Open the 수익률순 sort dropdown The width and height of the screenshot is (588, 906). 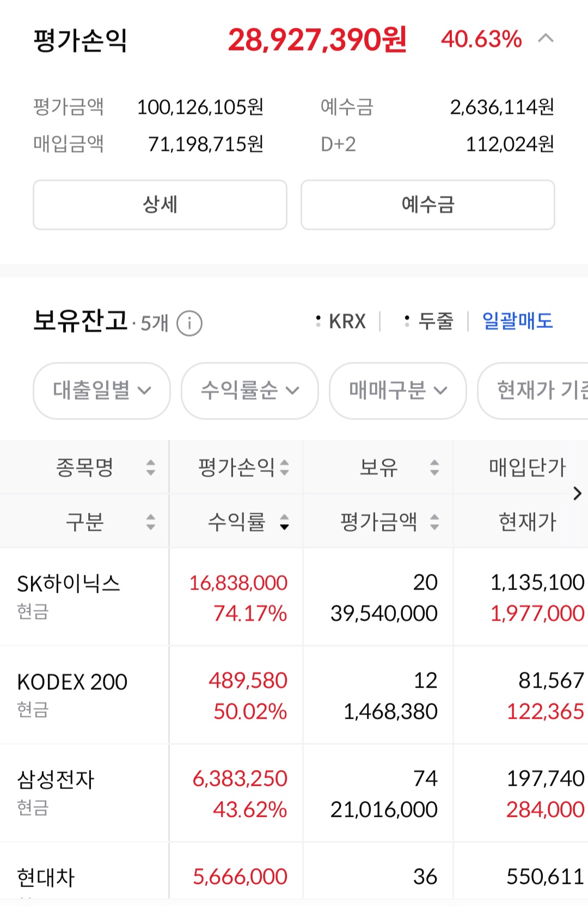click(250, 391)
